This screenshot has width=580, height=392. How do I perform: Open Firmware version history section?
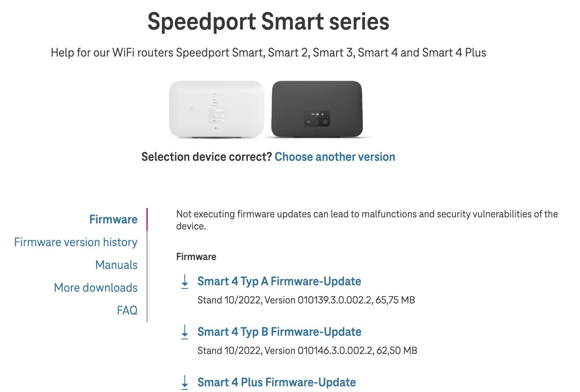(x=76, y=242)
